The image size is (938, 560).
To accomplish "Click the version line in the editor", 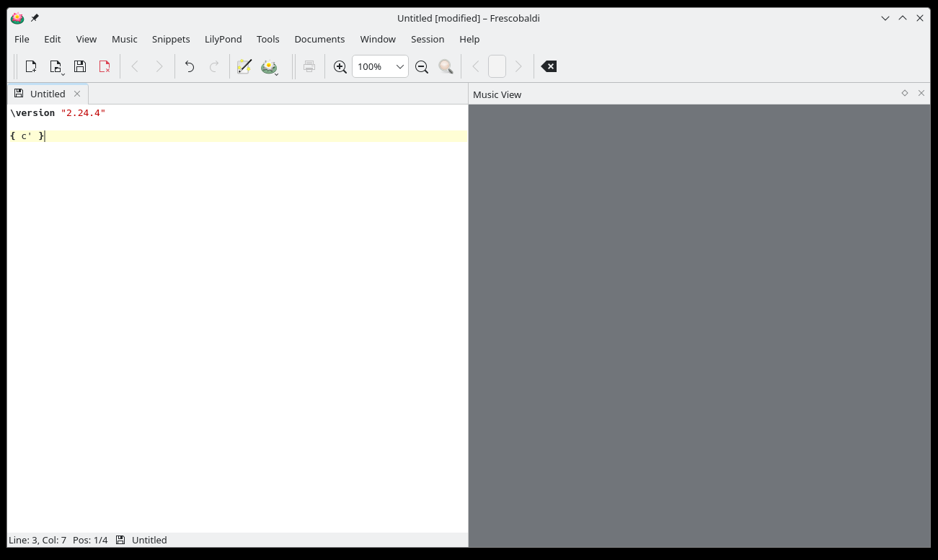I will tap(58, 113).
